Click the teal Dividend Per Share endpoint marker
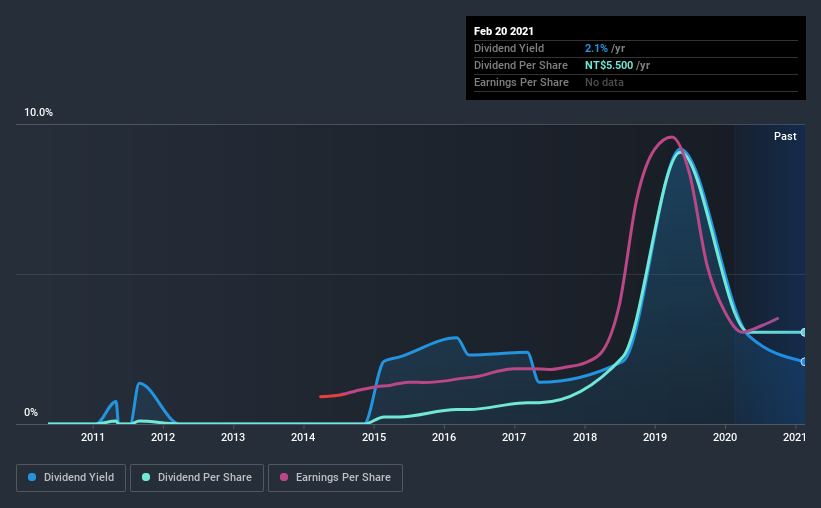The image size is (821, 508). pos(803,332)
